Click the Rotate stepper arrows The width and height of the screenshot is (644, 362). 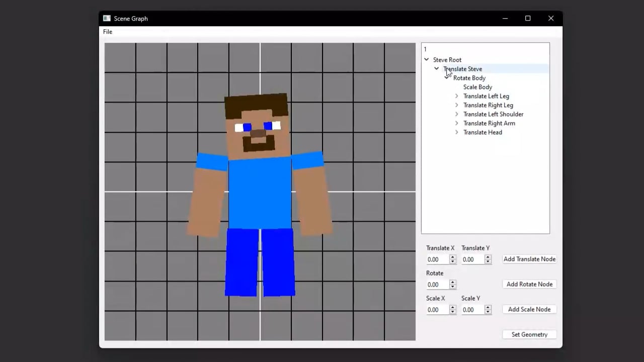(452, 285)
